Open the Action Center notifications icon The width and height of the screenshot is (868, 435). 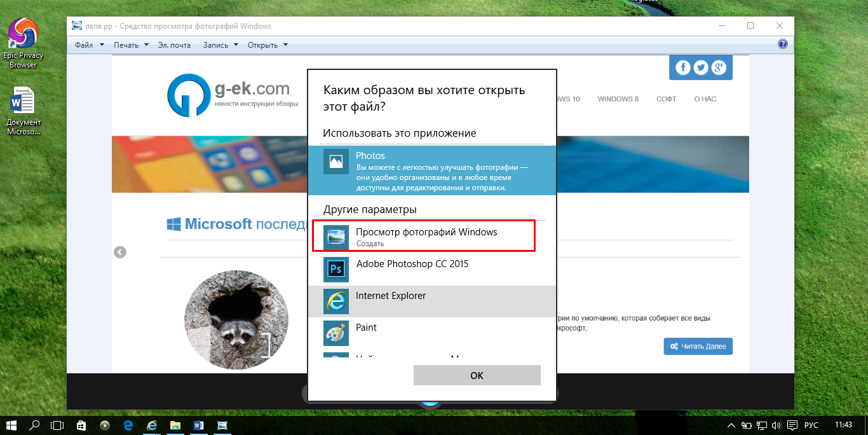(792, 425)
